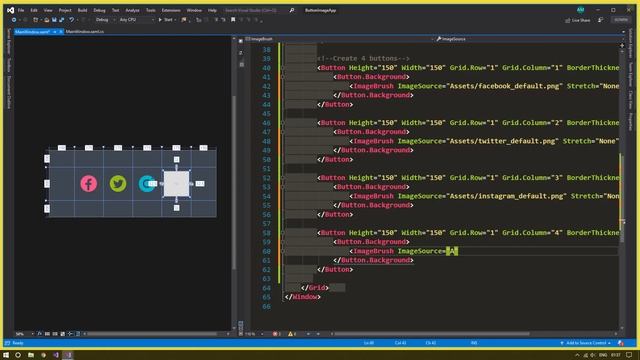Select the Facebook button in designer
The image size is (640, 360).
point(89,184)
